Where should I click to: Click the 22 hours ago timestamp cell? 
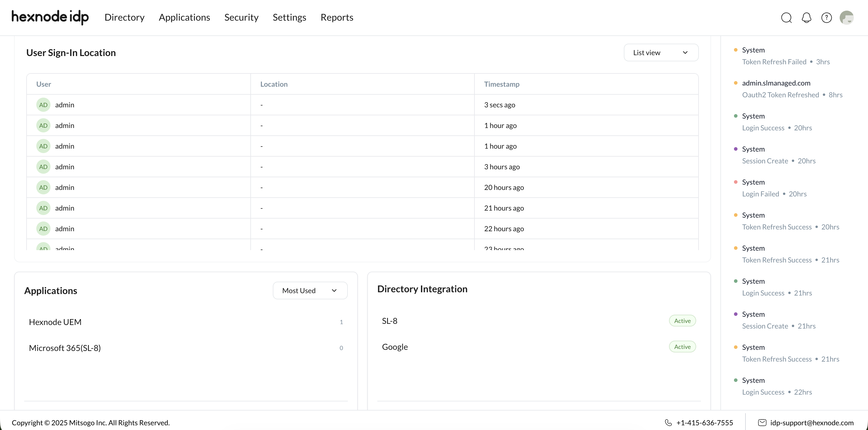(586, 229)
